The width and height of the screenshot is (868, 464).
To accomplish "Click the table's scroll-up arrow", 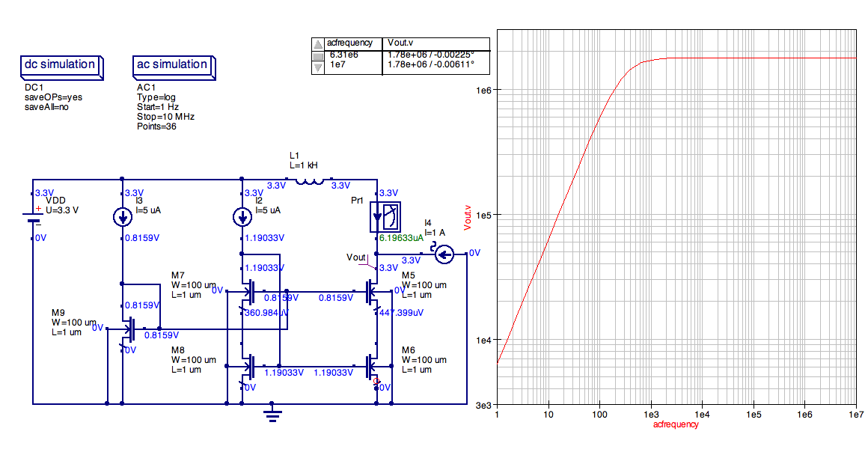I will click(320, 43).
